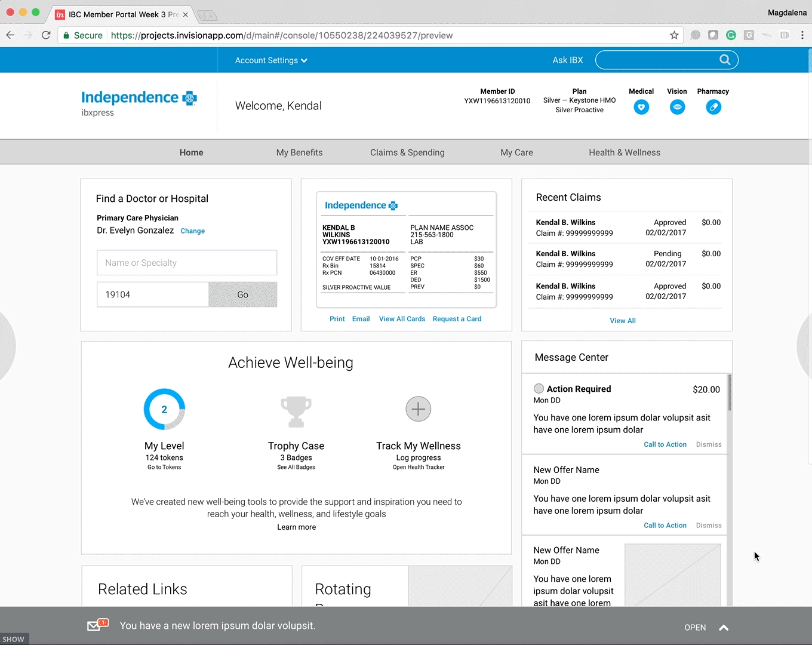Open the Vision eye icon

[677, 107]
